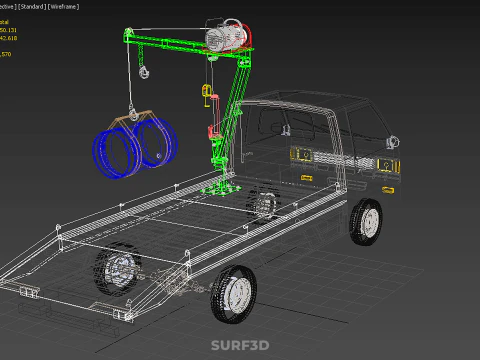The image size is (480, 360).
Task: Click the '50.131' statistics value
Action: point(8,30)
